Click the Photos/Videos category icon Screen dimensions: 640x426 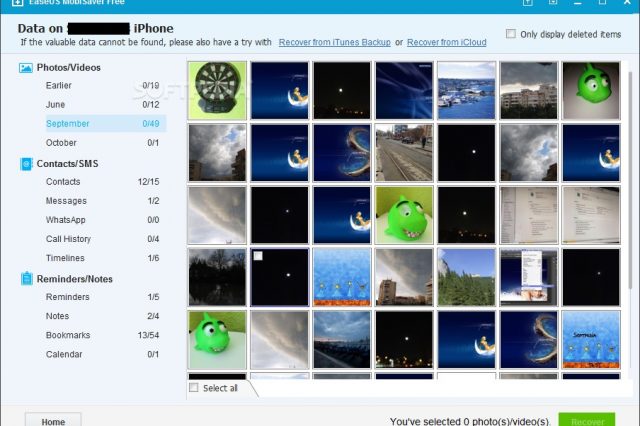coord(26,68)
